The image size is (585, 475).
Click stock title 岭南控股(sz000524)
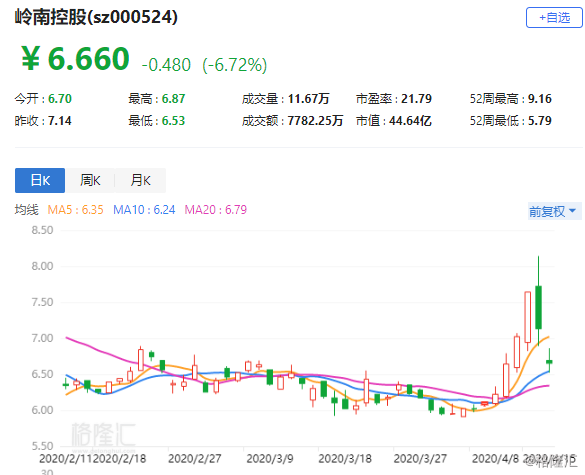[96, 17]
